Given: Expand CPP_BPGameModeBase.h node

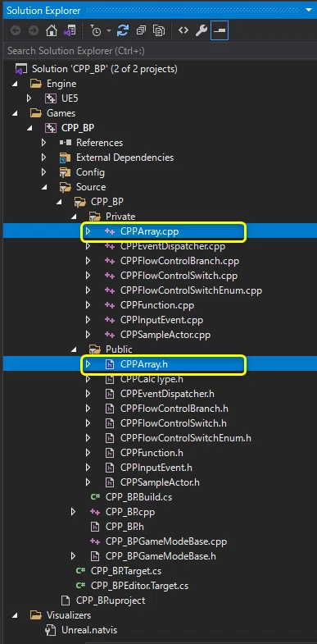Looking at the screenshot, I should tap(73, 556).
